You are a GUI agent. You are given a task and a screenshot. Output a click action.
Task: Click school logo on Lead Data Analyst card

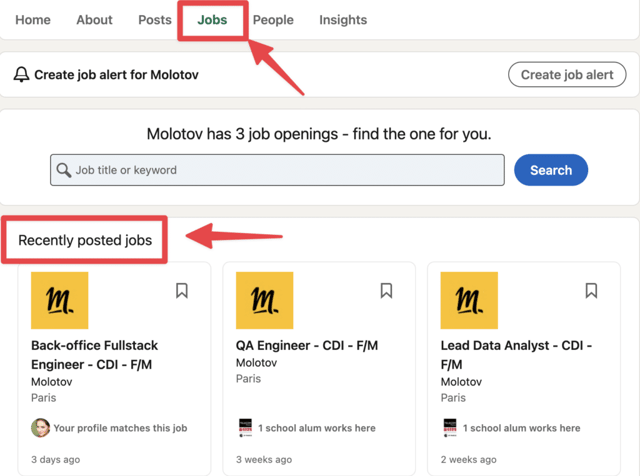pos(450,428)
